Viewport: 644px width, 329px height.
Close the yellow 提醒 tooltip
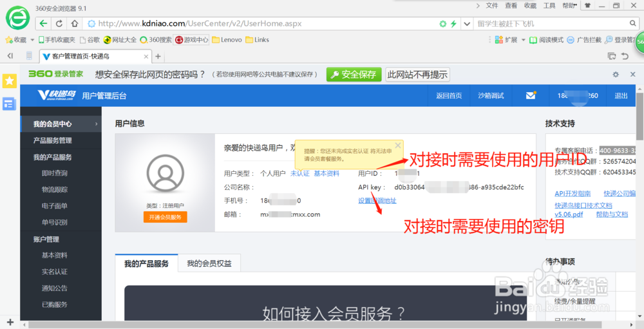(x=397, y=146)
